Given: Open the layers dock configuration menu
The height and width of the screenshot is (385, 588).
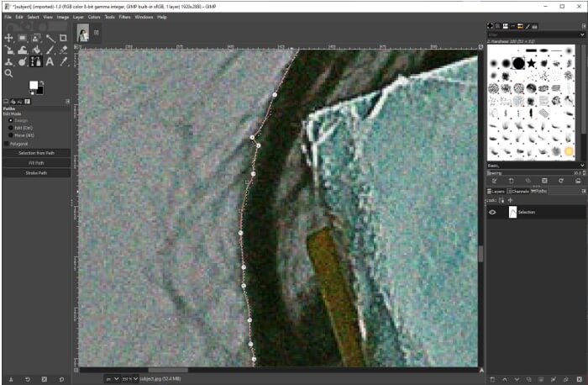Looking at the screenshot, I should point(584,192).
